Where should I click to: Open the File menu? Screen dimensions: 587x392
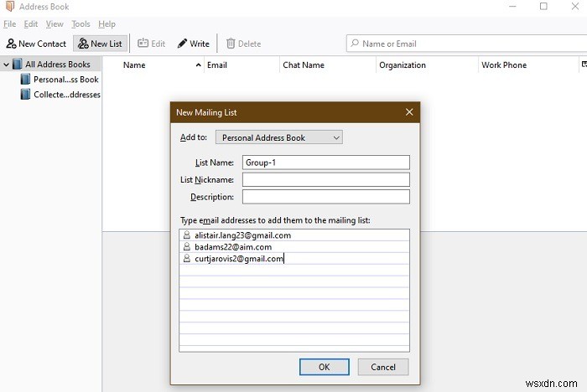click(10, 24)
